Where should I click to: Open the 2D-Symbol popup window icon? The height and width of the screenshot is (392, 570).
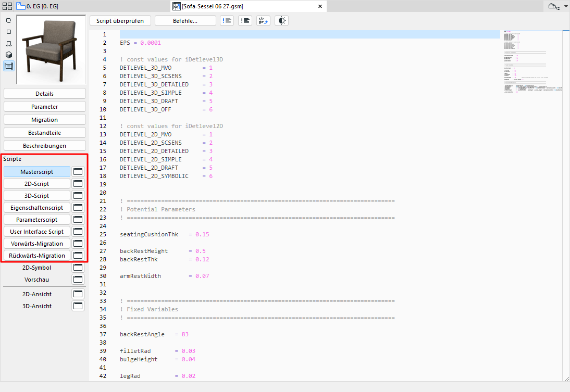coord(78,267)
